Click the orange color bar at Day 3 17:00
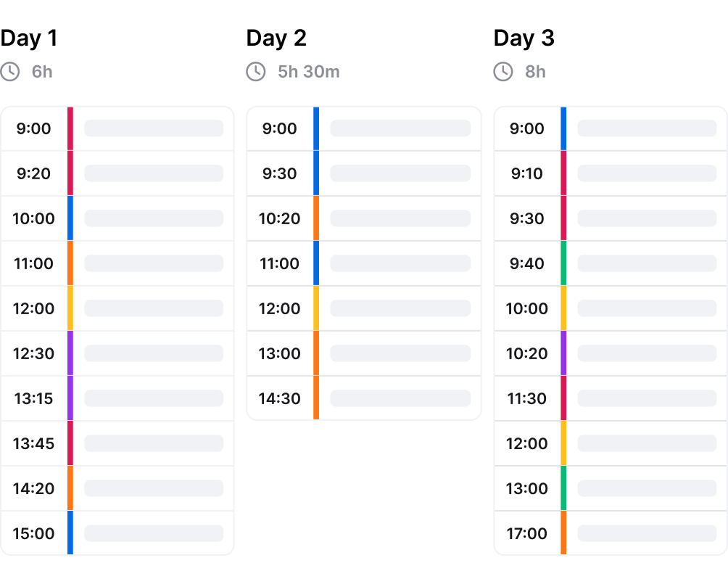Image resolution: width=728 pixels, height=579 pixels. pos(563,533)
